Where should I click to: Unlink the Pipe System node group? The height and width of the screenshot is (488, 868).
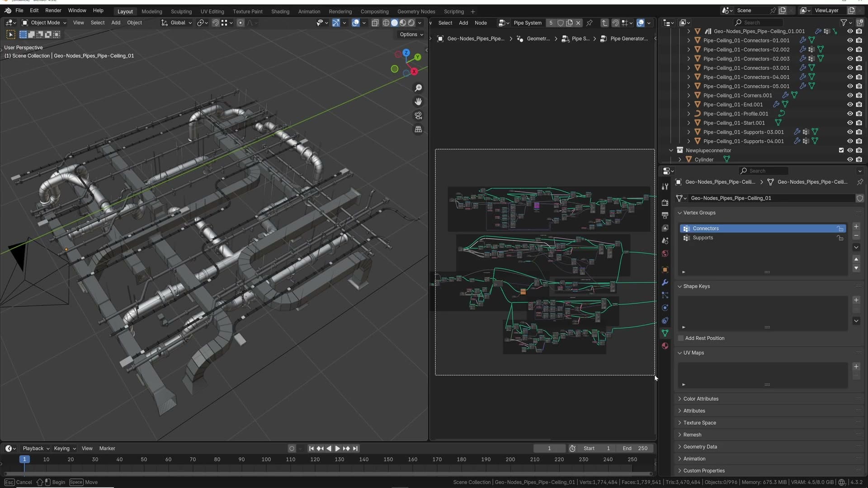(578, 23)
